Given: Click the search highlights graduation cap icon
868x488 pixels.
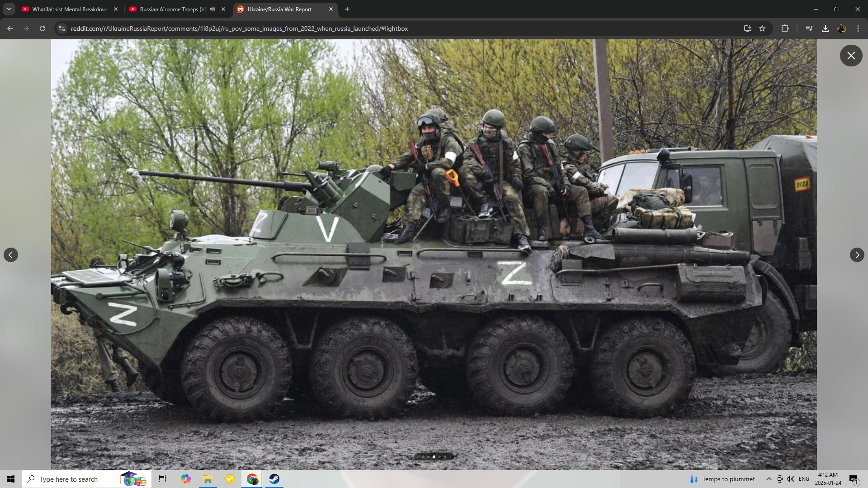Looking at the screenshot, I should [133, 479].
